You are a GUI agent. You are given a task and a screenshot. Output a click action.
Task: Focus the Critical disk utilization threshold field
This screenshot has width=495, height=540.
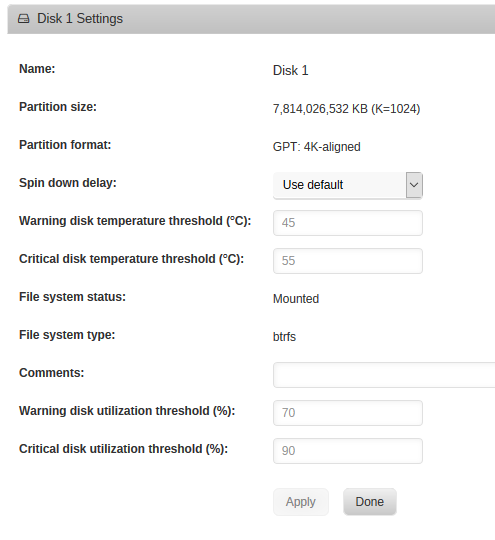tap(348, 451)
